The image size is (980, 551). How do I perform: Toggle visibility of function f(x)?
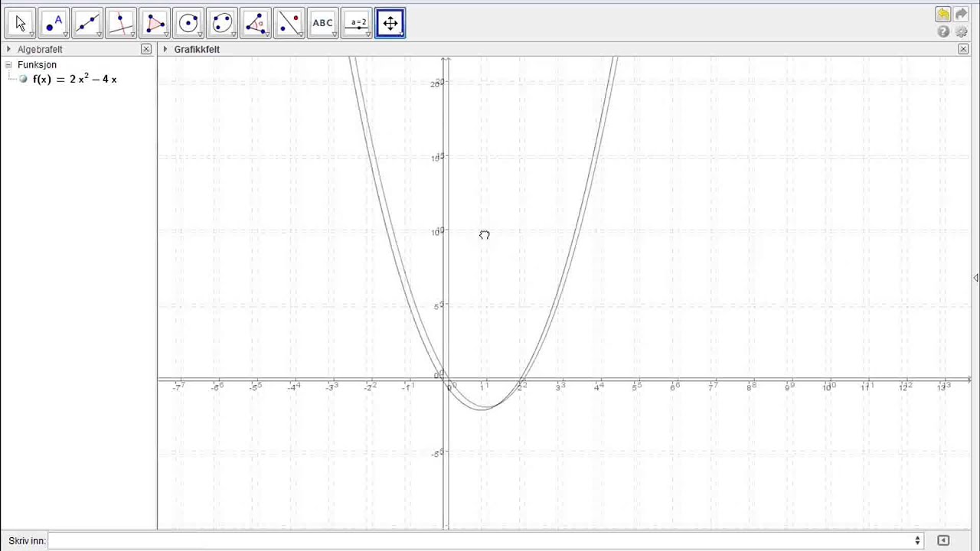(x=23, y=80)
